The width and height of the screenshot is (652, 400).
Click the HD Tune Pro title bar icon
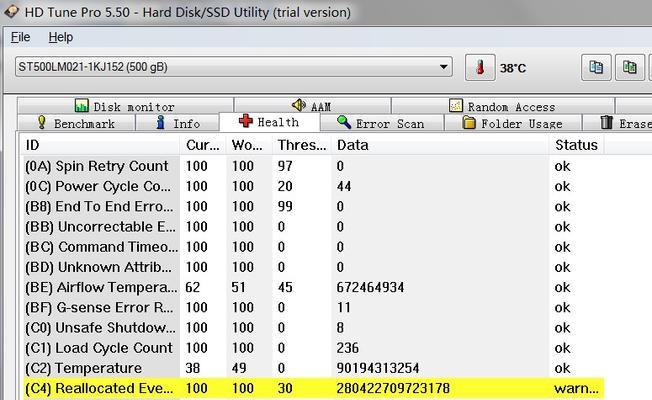click(x=11, y=11)
